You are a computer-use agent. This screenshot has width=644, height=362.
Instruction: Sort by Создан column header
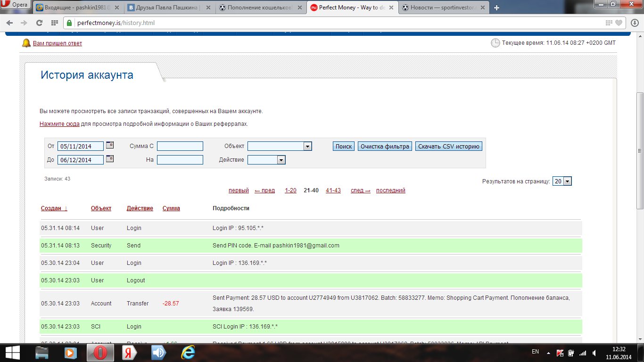pos(54,208)
